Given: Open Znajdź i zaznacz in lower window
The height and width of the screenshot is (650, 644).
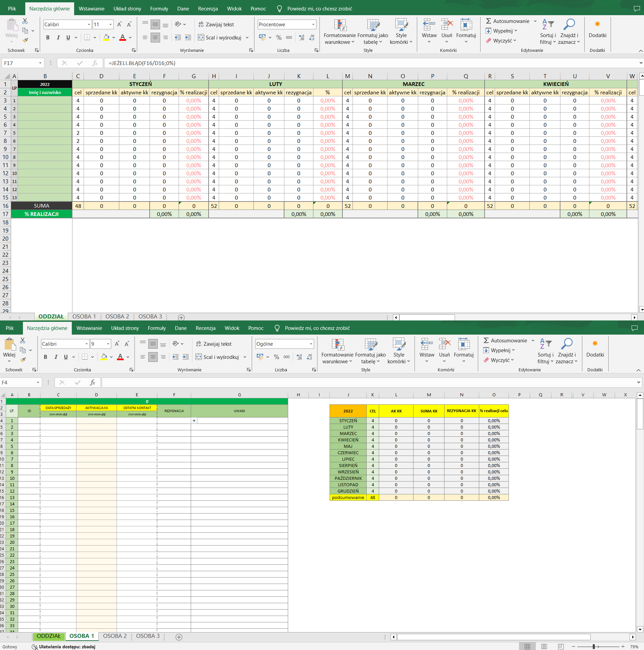Looking at the screenshot, I should [566, 351].
